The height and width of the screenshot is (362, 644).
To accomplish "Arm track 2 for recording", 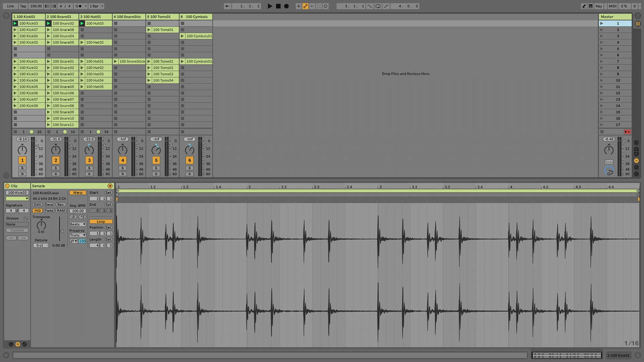I will [56, 174].
